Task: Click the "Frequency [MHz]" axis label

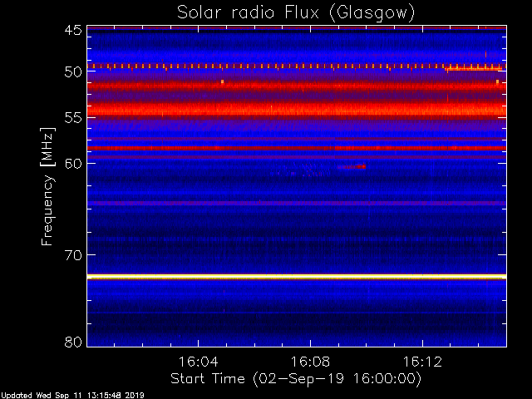Action: (x=47, y=186)
